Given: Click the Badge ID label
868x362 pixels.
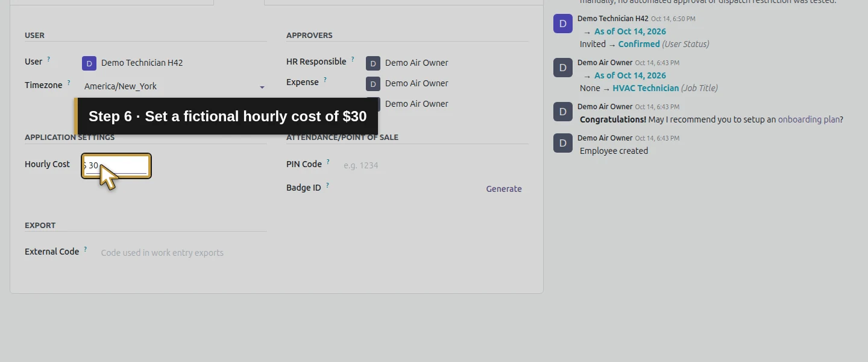Looking at the screenshot, I should coord(304,188).
